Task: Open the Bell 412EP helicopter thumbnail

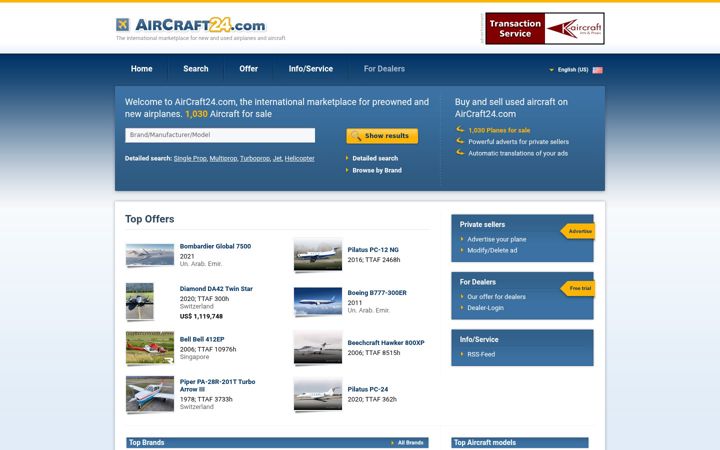Action: (150, 348)
